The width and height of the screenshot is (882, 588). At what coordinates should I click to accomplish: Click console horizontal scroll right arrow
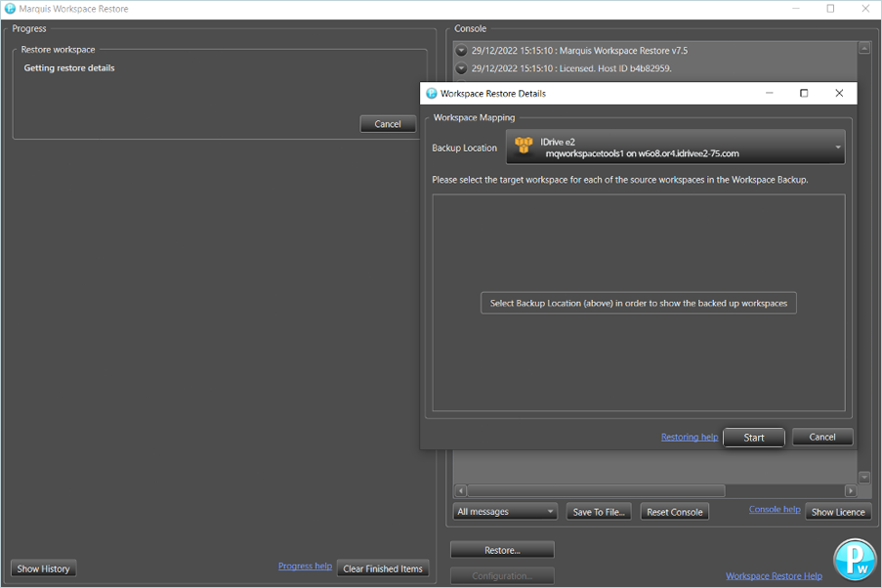851,490
